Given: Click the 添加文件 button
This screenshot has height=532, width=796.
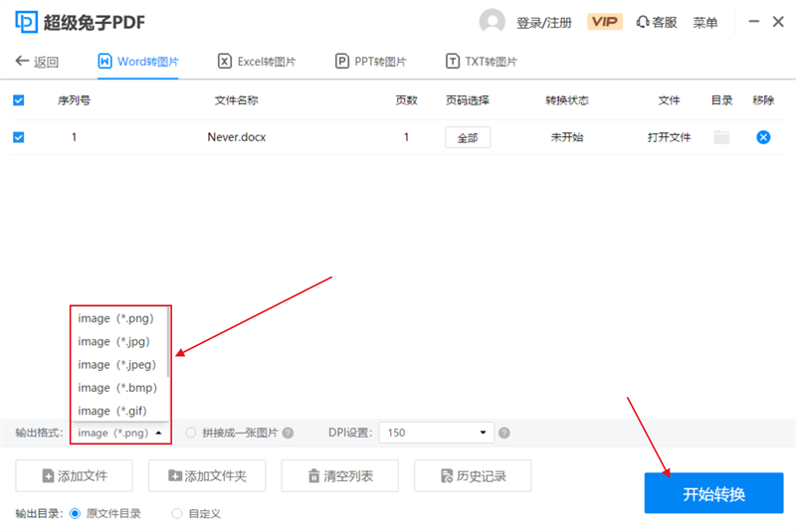Looking at the screenshot, I should pos(74,475).
